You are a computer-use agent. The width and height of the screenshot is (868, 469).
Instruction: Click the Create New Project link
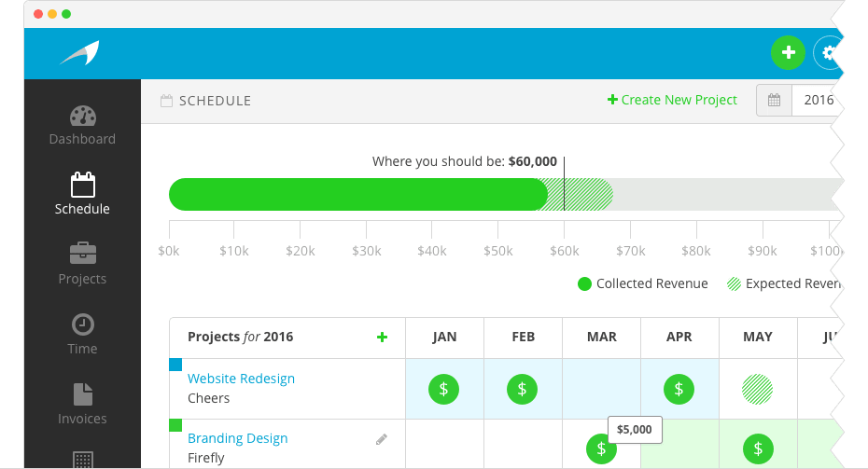coord(672,100)
